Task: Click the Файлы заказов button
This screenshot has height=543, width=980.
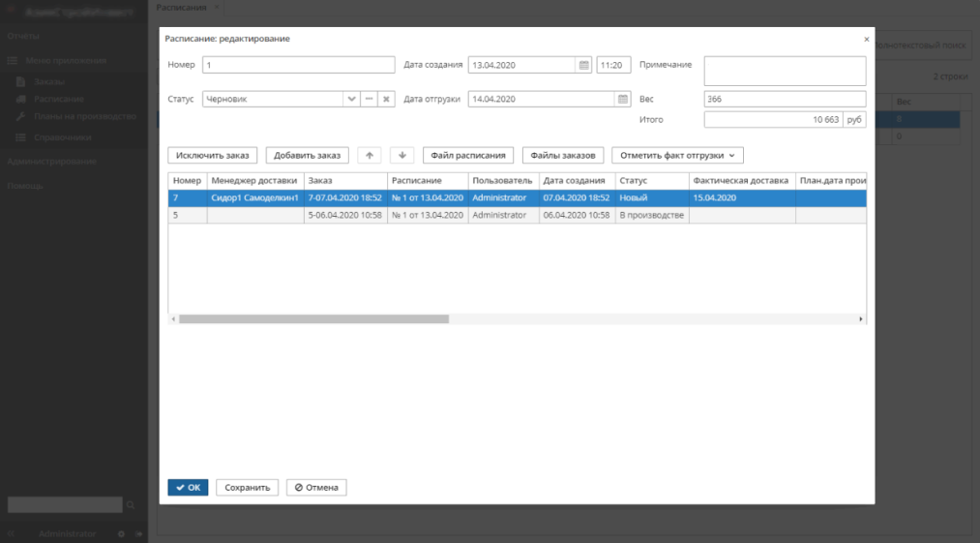Action: coord(563,155)
